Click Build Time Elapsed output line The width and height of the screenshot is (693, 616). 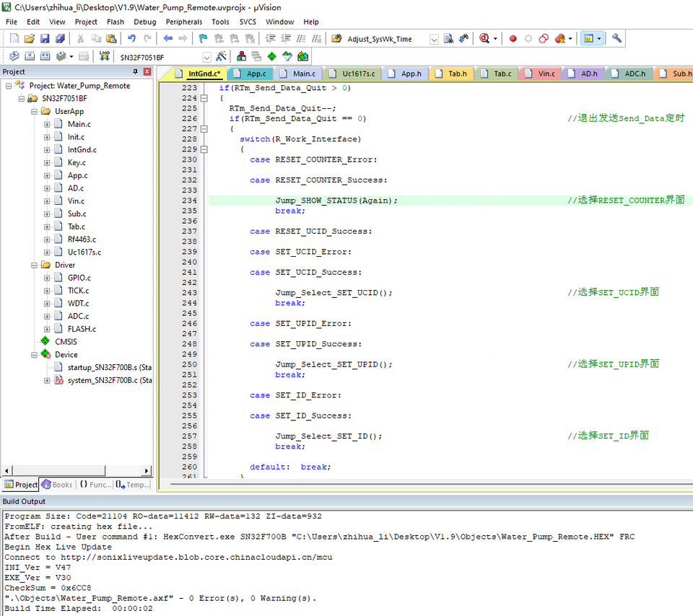tap(78, 608)
